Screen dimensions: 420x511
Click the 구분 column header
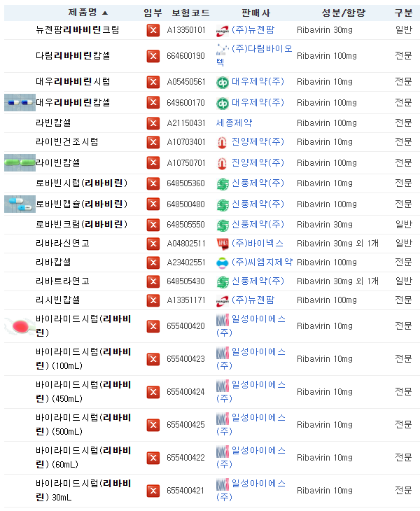tap(403, 13)
